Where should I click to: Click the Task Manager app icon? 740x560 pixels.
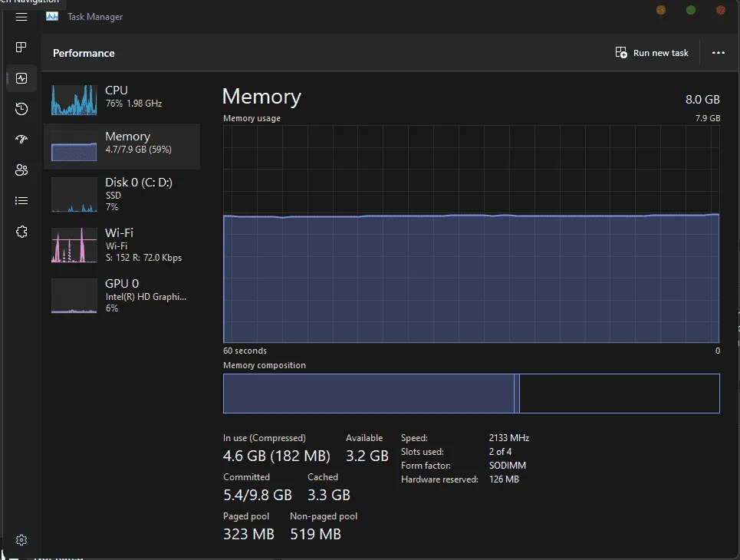coord(52,17)
